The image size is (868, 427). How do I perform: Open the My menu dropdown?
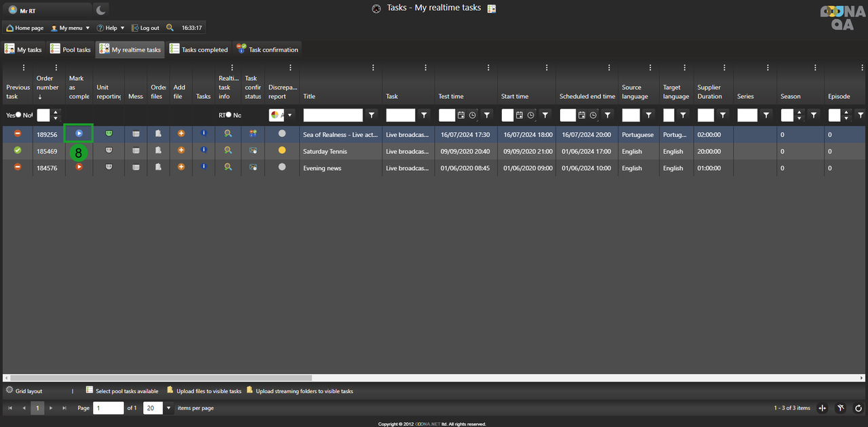coord(71,28)
